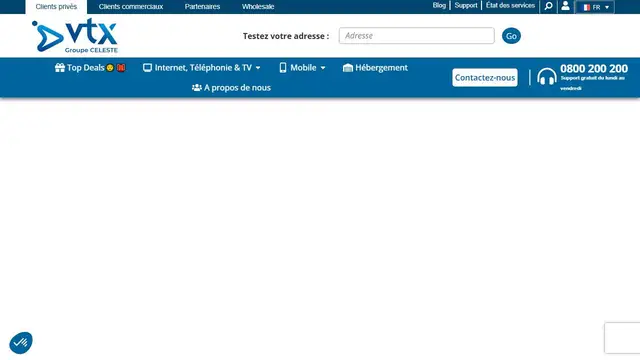Open the Support link
The height and width of the screenshot is (360, 640).
pos(466,5)
